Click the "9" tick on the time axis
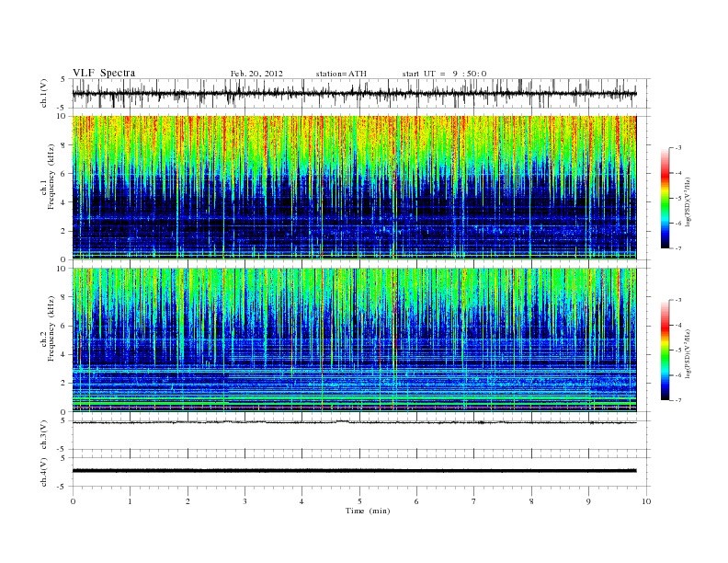 (588, 501)
